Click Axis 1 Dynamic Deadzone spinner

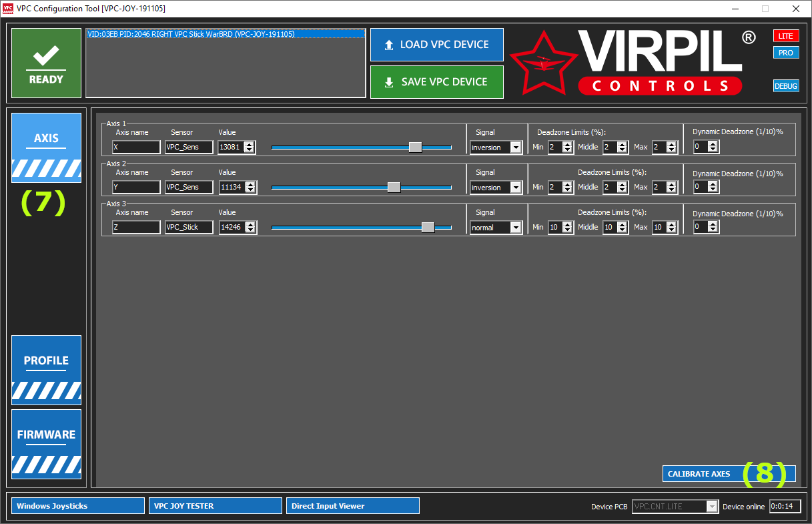coord(706,147)
